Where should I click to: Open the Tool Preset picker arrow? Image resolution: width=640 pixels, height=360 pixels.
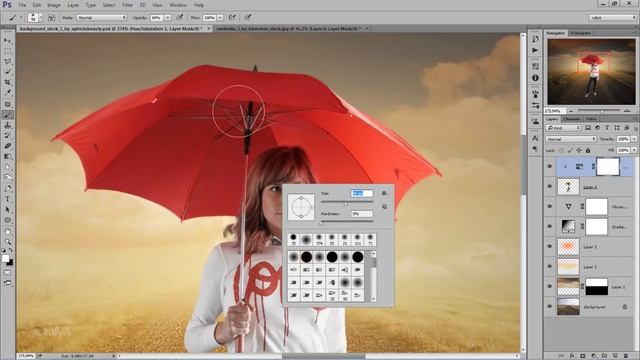pyautogui.click(x=21, y=18)
